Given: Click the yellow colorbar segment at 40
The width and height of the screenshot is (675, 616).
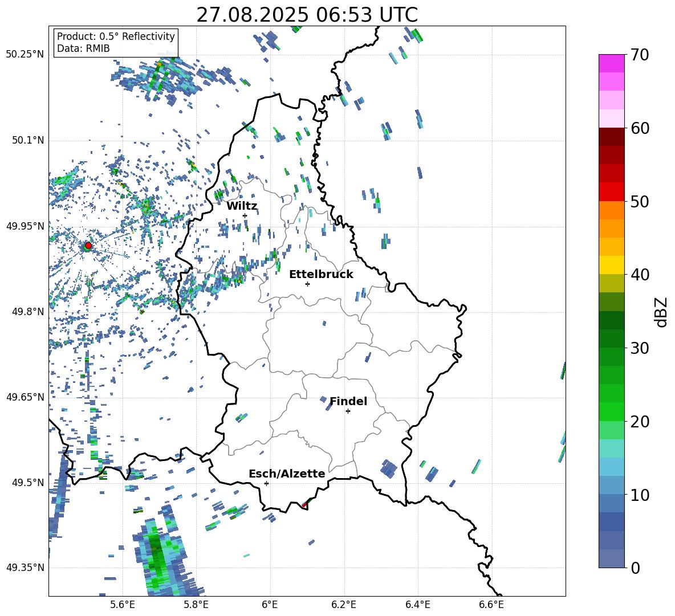Looking at the screenshot, I should 611,264.
